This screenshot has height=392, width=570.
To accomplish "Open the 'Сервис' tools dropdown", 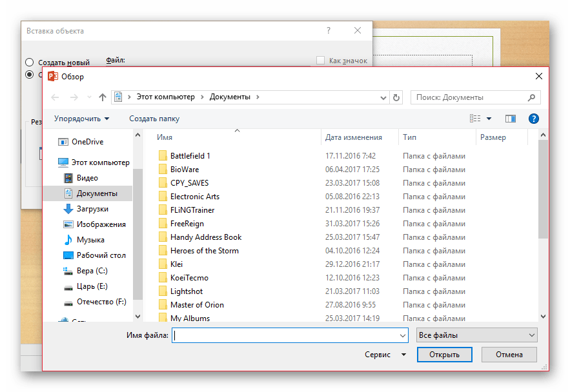I will point(385,355).
